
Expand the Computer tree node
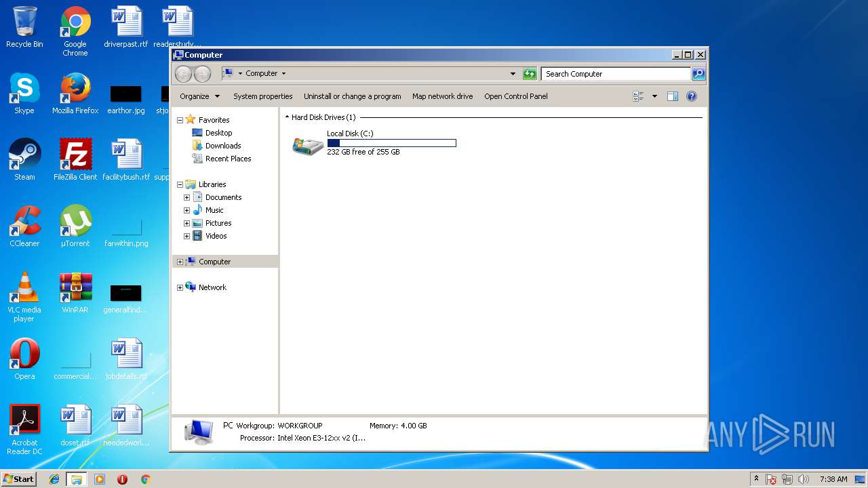pos(180,262)
